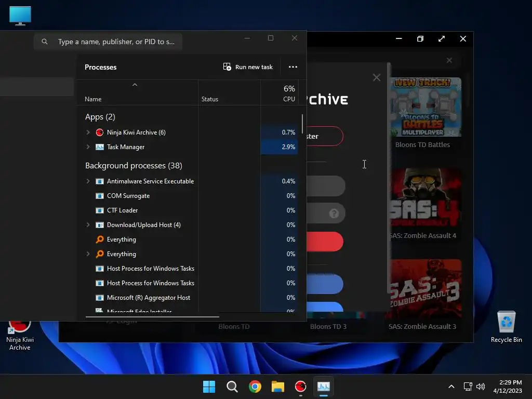Select the first Host Process for Windows Tasks
Screen dimensions: 532x399
[188, 269]
